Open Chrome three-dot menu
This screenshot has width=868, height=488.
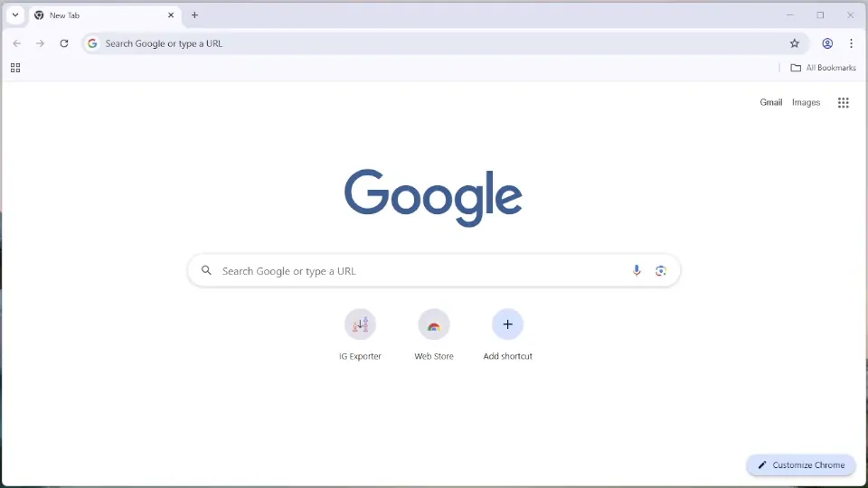tap(851, 43)
